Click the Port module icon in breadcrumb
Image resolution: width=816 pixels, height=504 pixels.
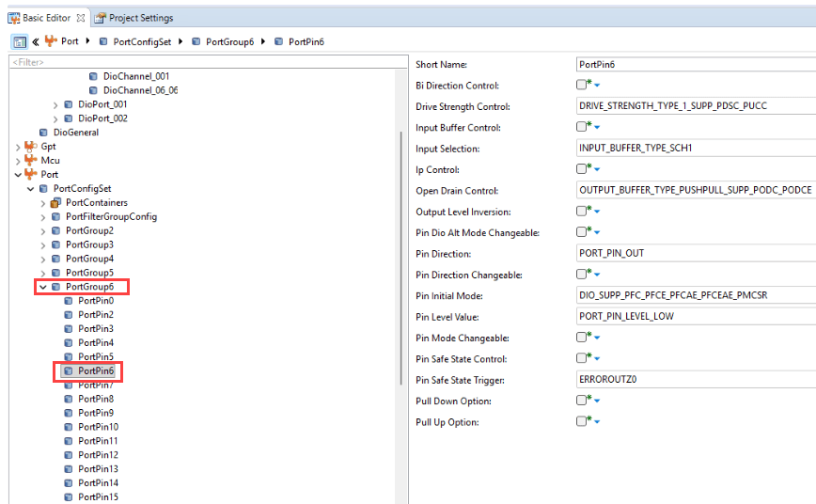51,41
